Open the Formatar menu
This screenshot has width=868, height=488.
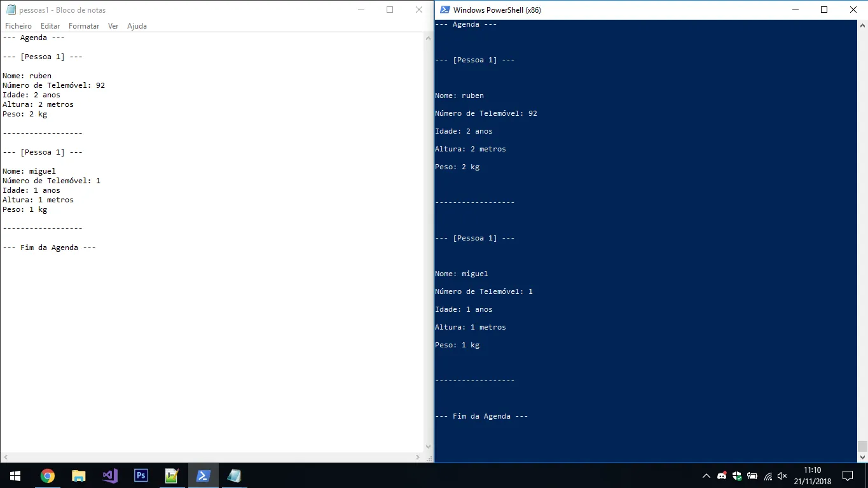tap(84, 26)
